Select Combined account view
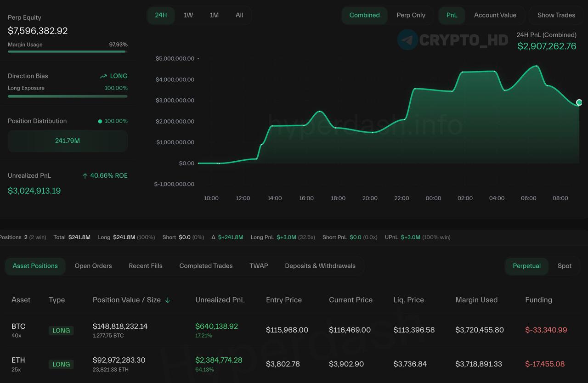This screenshot has height=383, width=588. [365, 15]
